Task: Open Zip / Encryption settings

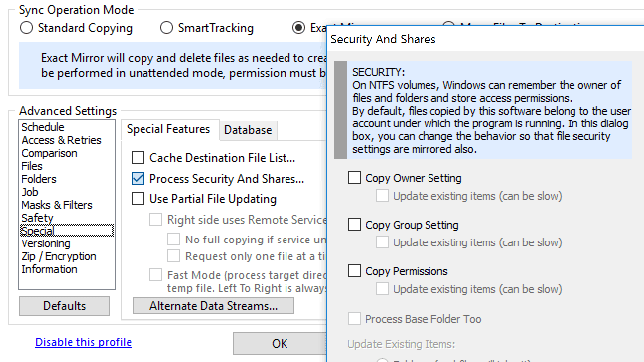Action: point(59,256)
